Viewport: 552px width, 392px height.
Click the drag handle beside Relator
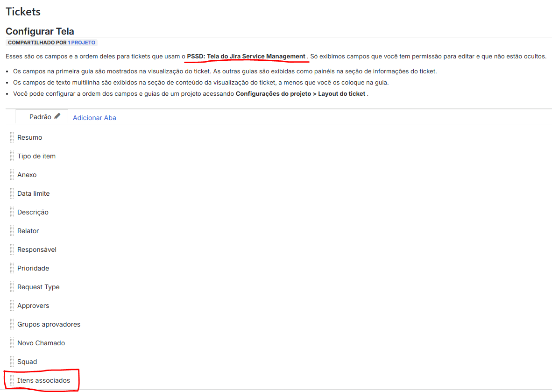point(12,231)
